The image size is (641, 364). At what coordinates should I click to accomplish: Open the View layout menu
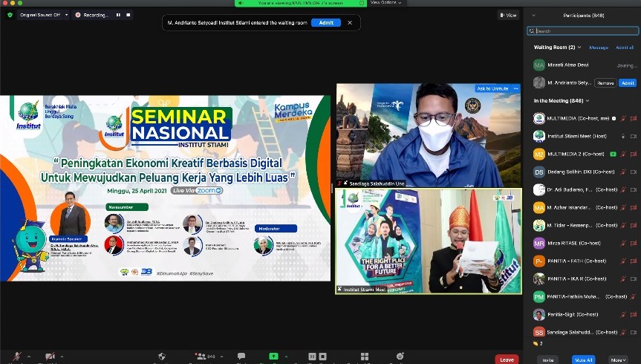(509, 15)
